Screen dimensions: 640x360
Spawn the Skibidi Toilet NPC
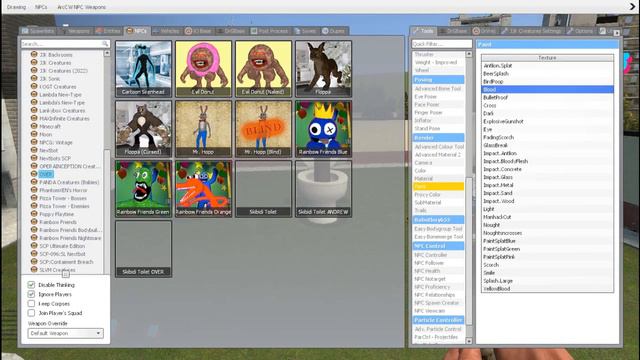pos(263,189)
